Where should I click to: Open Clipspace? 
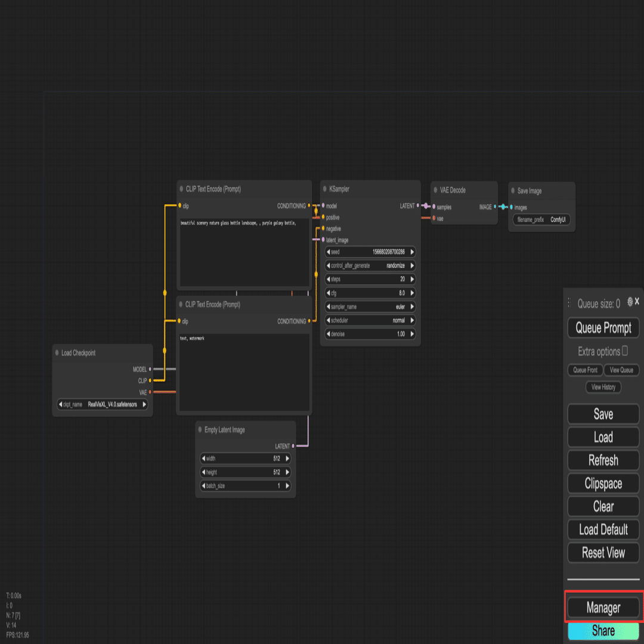click(x=603, y=484)
